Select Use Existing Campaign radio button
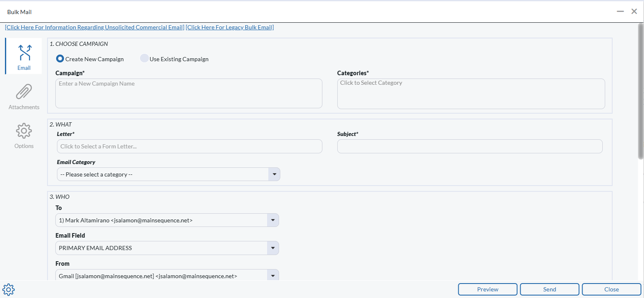 (144, 59)
